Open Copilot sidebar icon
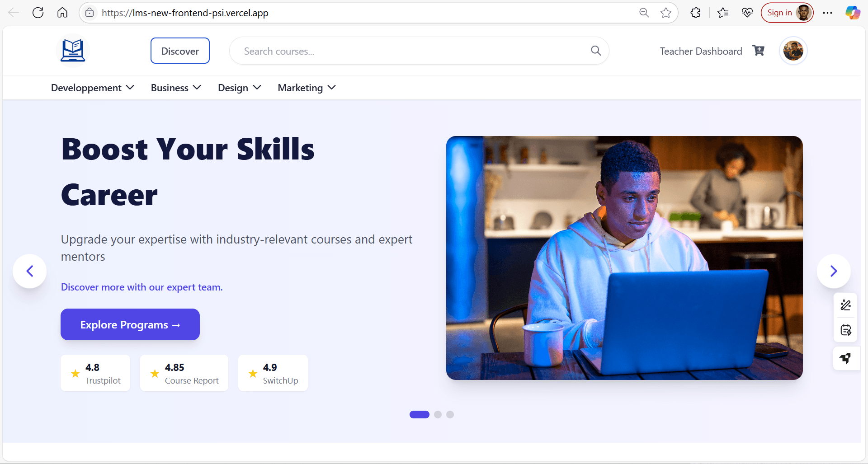The height and width of the screenshot is (464, 868). pyautogui.click(x=853, y=13)
